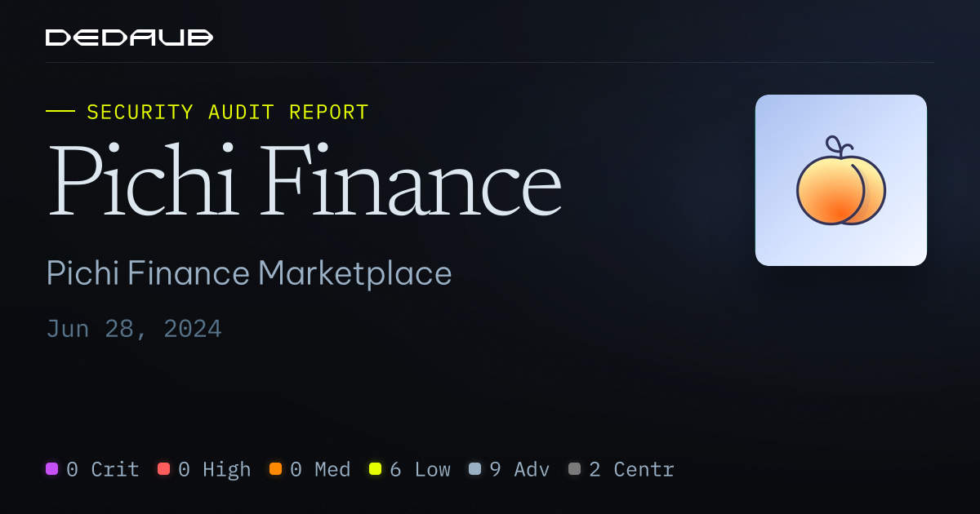Click the "6 Low" count
Screen dimensions: 980x514
point(420,469)
